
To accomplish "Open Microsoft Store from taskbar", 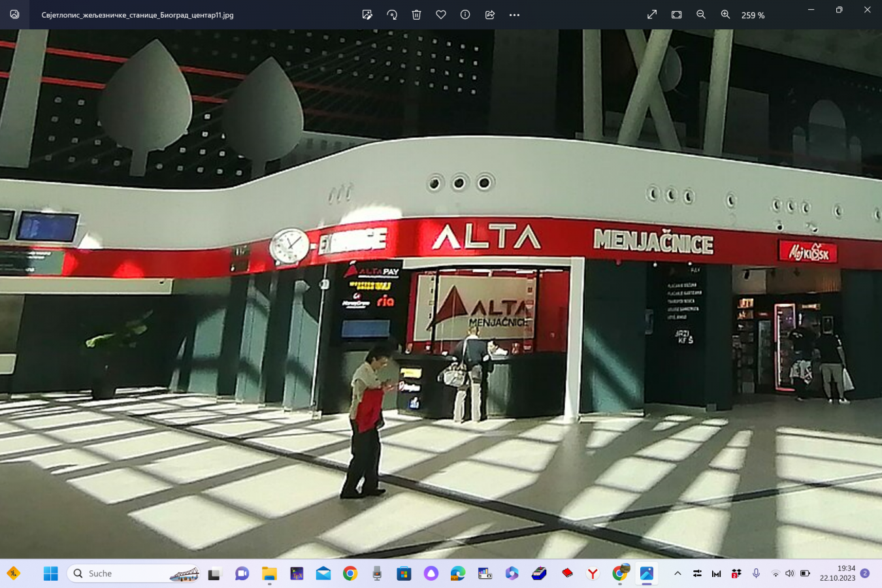I will click(404, 574).
